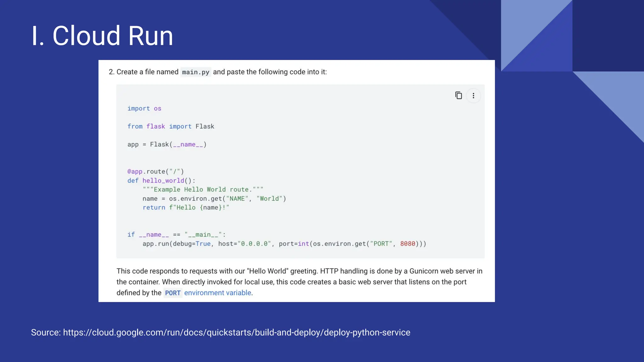Click the paragraph starting 'This code responds'

(299, 282)
